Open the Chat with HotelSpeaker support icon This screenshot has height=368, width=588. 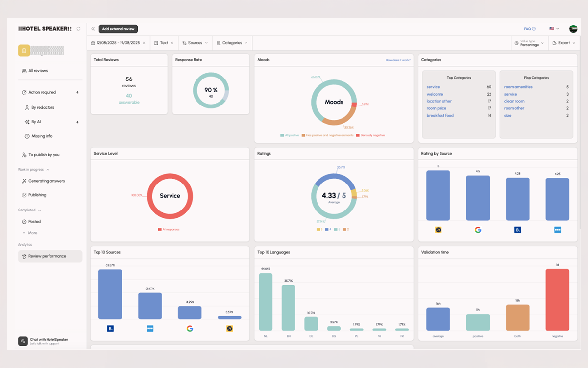point(23,341)
